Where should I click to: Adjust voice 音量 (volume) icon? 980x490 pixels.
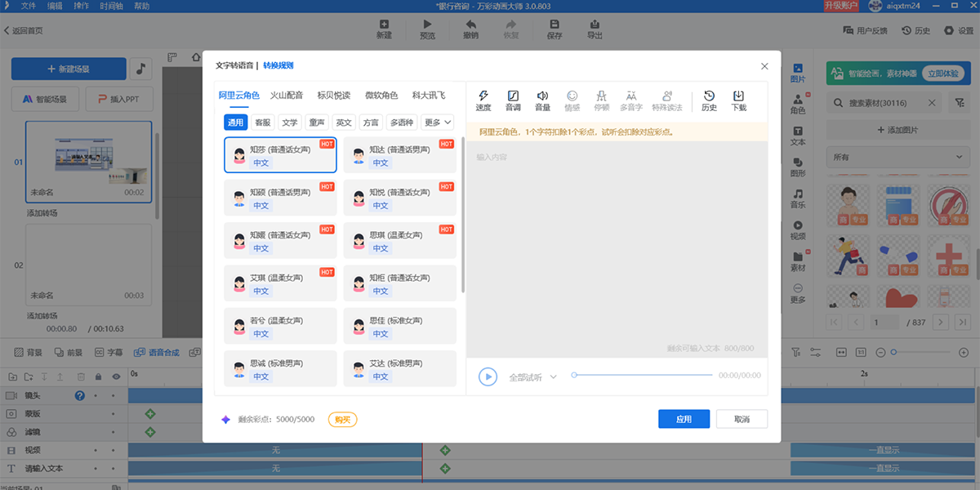(542, 100)
